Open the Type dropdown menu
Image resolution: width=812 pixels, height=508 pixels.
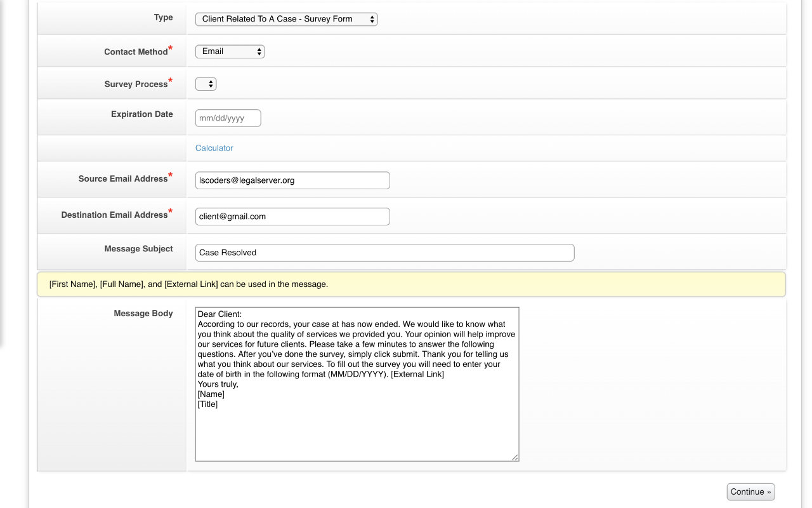click(286, 19)
